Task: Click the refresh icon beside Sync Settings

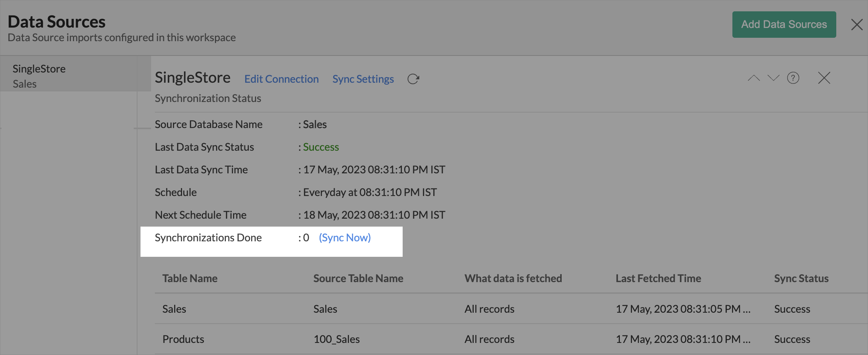Action: coord(413,79)
